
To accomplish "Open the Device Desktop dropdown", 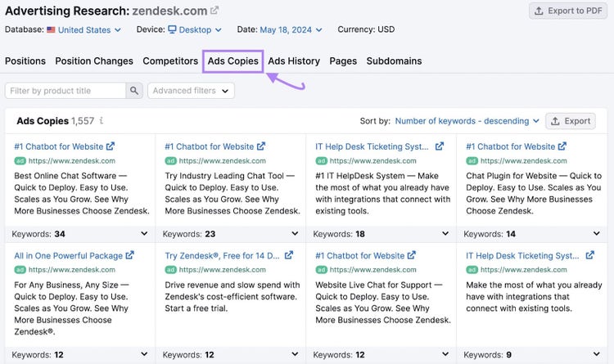I will [195, 29].
